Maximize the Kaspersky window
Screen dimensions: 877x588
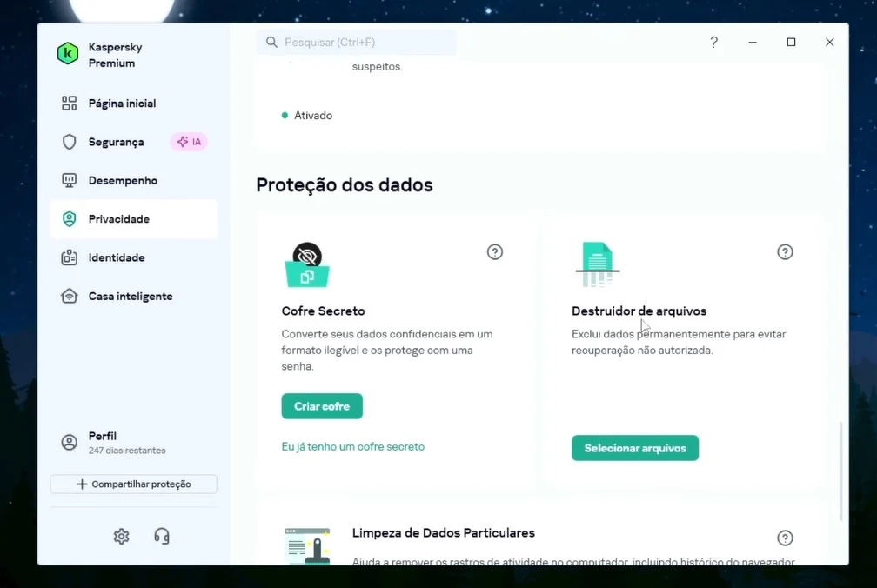point(791,43)
